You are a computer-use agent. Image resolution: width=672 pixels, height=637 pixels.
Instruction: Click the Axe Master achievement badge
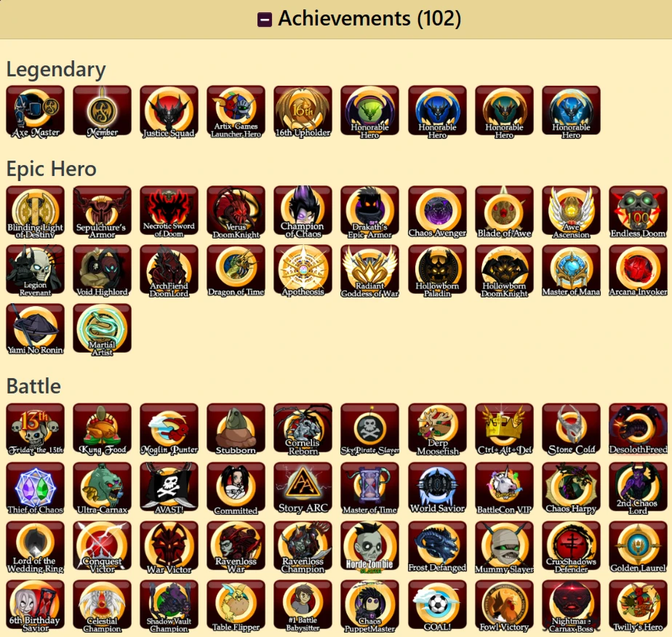point(35,112)
